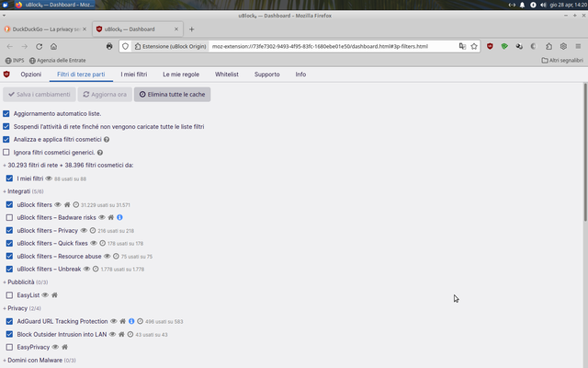Screen dimensions: 588x368
Task: Open the Supporto tab
Action: [x=267, y=75]
